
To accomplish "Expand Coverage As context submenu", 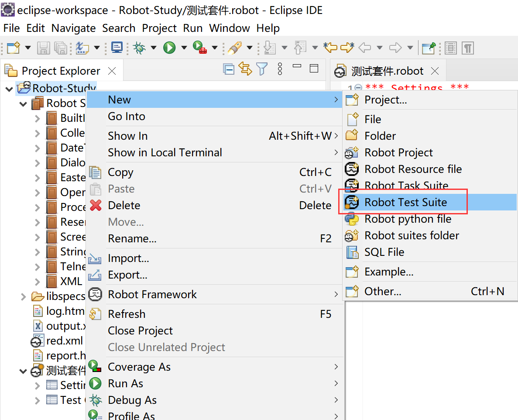I will coord(214,367).
